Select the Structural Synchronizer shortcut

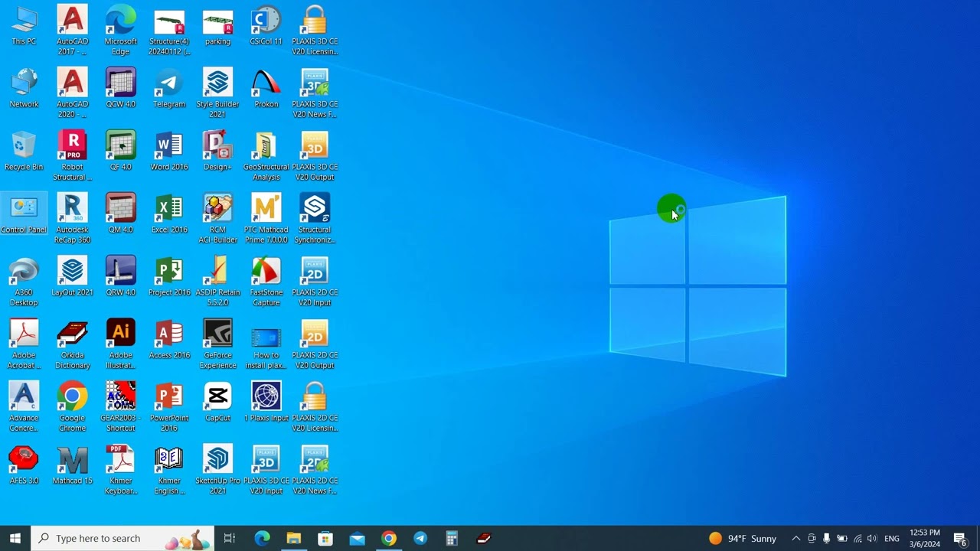[x=315, y=219]
